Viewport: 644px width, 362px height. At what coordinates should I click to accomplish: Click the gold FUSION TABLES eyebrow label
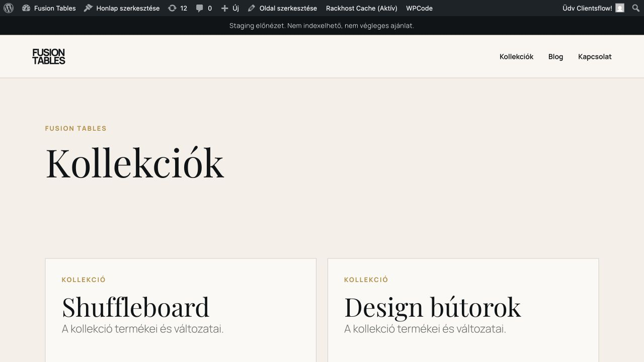[75, 128]
